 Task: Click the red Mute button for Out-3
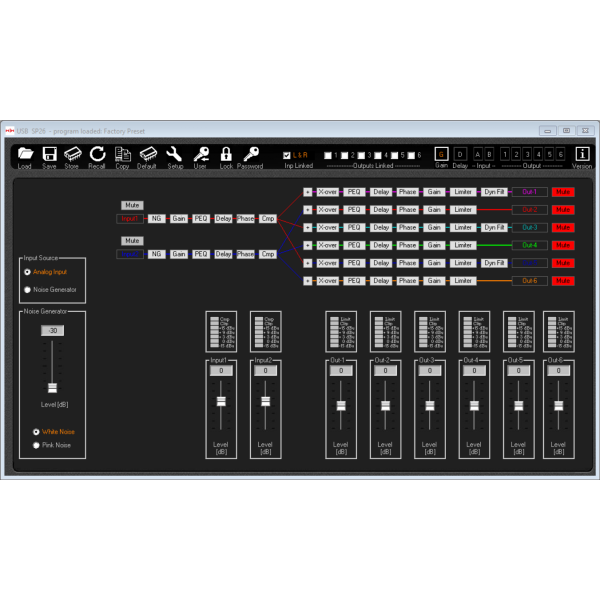(x=563, y=228)
